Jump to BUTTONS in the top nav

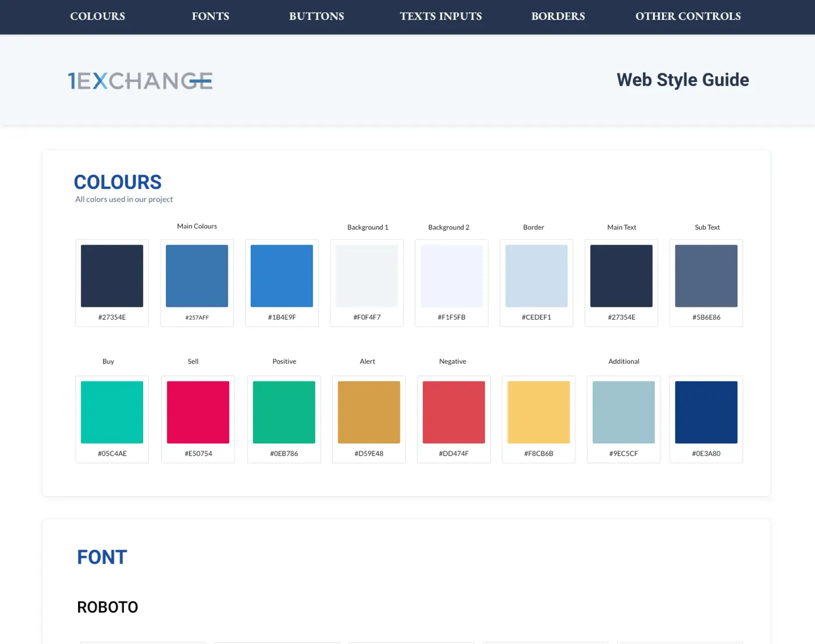pyautogui.click(x=316, y=16)
